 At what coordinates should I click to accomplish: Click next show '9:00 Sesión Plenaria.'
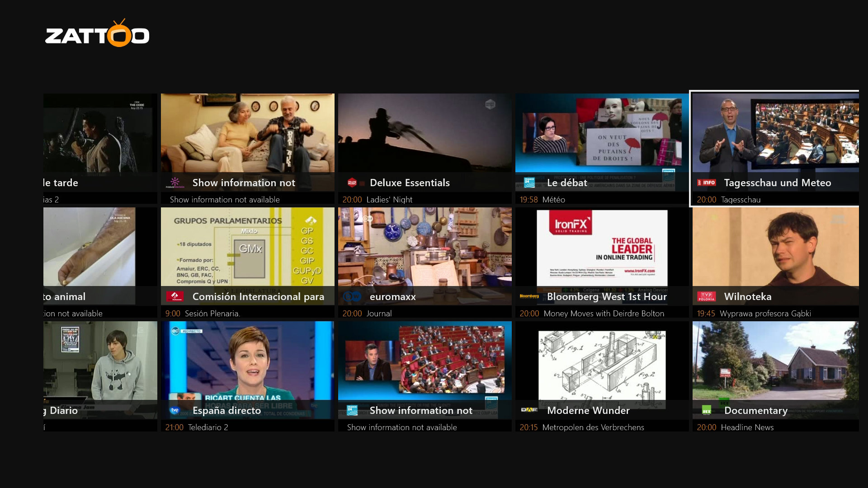[203, 313]
